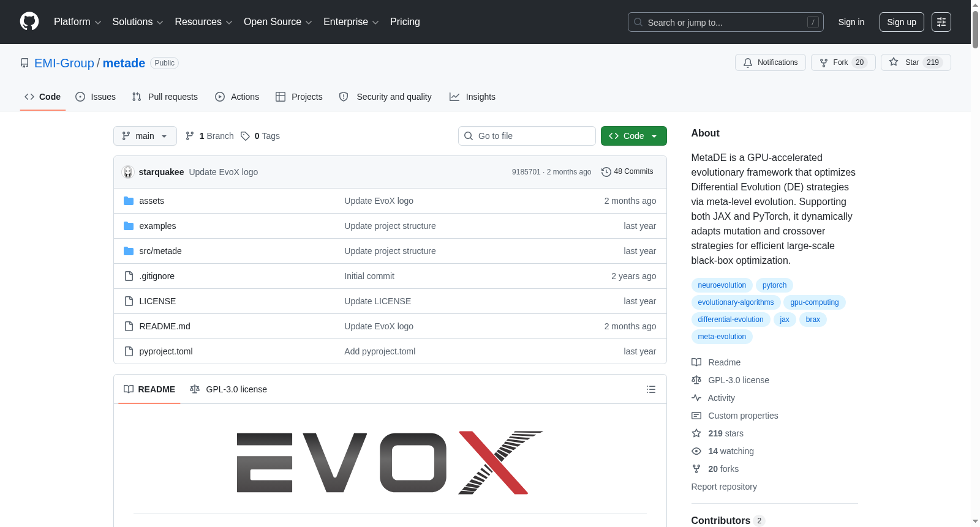The width and height of the screenshot is (980, 527).
Task: Click the tag icon next to Tags
Action: pyautogui.click(x=245, y=136)
